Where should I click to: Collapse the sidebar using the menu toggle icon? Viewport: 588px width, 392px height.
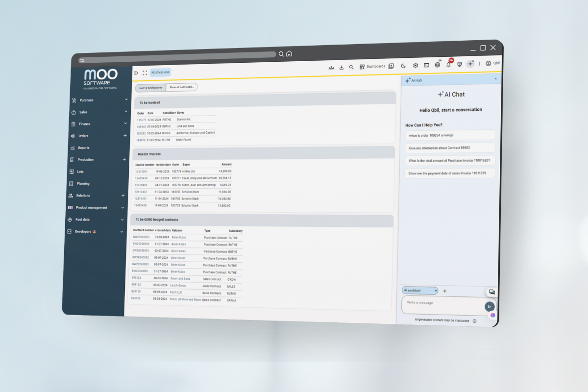[136, 73]
